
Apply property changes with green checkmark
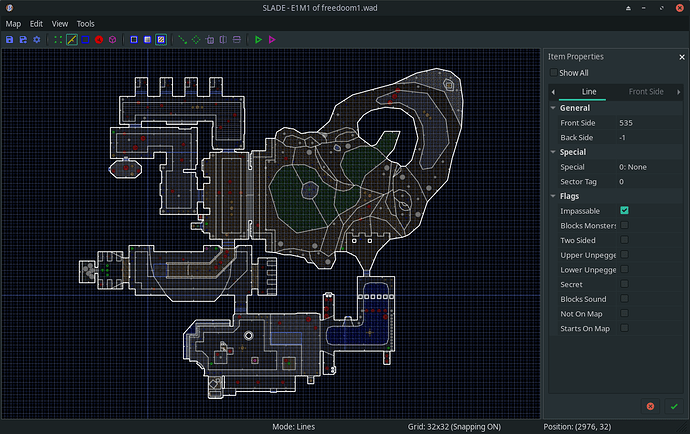coord(675,406)
